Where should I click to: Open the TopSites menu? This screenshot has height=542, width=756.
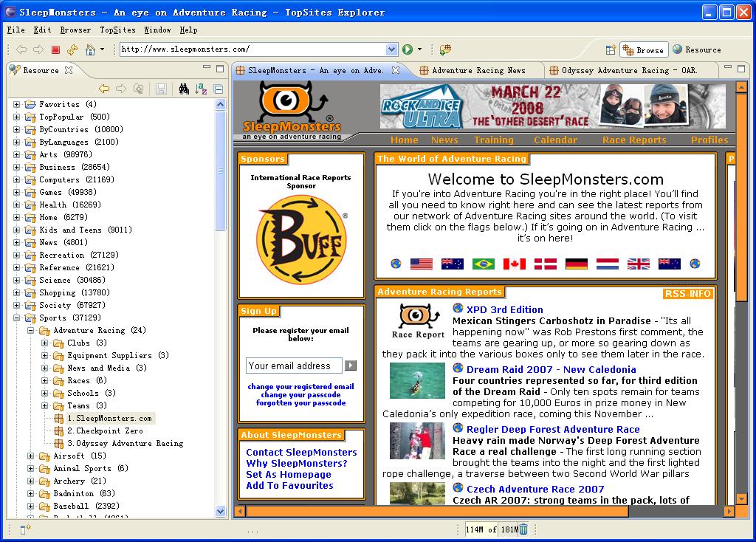(x=117, y=30)
